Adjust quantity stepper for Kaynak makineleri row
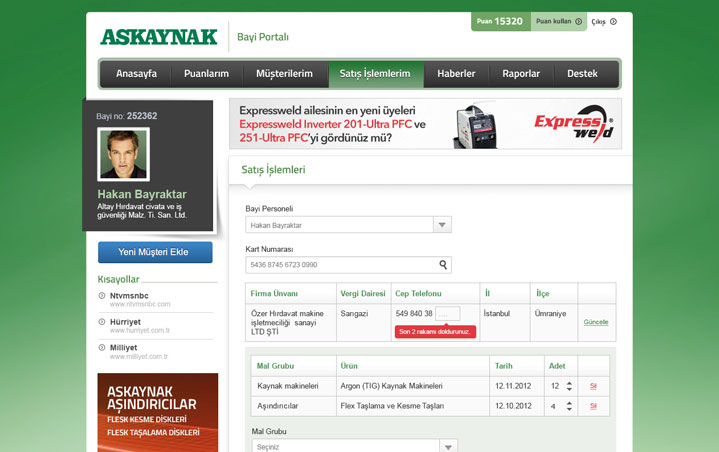 (x=569, y=386)
